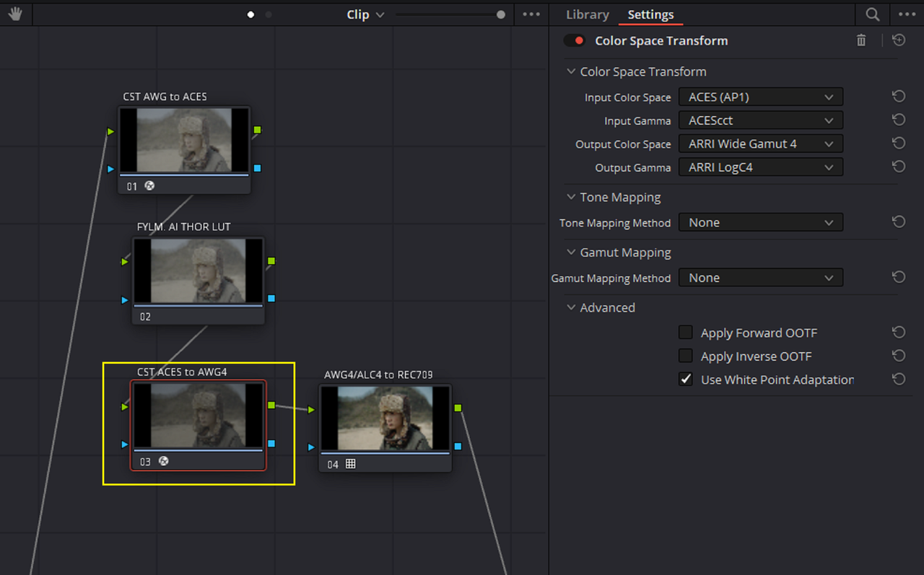Reset the Tone Mapping Method setting
Viewport: 924px width, 575px height.
pyautogui.click(x=899, y=222)
